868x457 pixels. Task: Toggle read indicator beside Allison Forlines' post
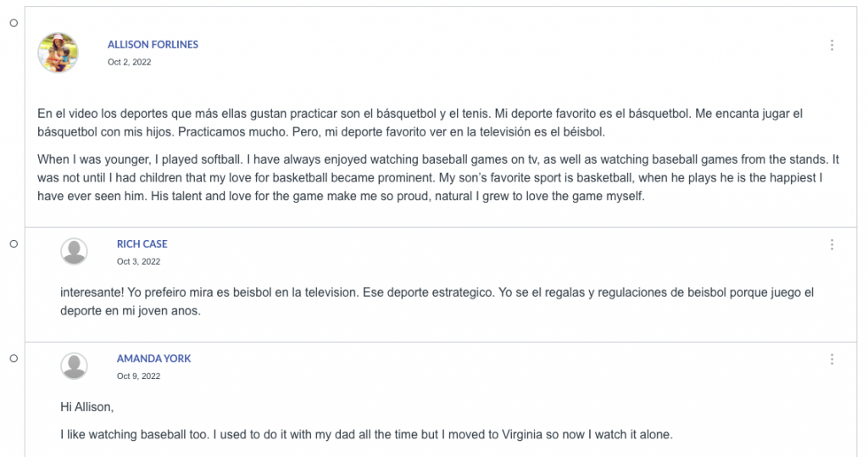[x=14, y=23]
